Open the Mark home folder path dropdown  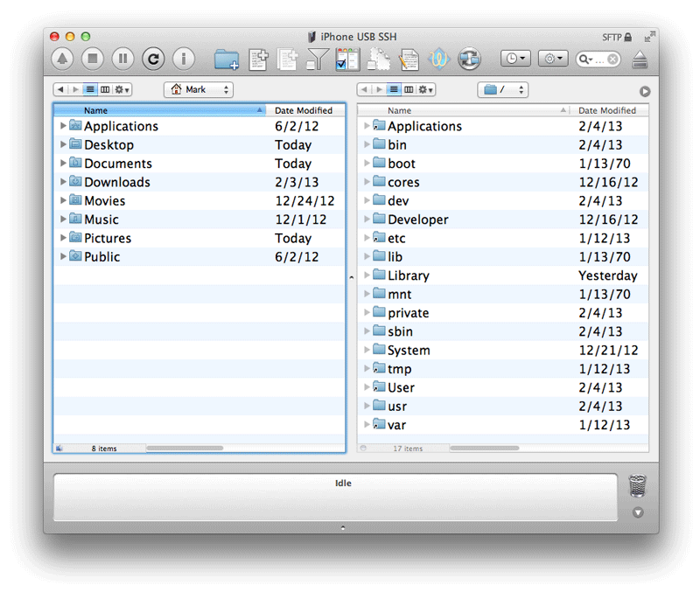point(198,89)
